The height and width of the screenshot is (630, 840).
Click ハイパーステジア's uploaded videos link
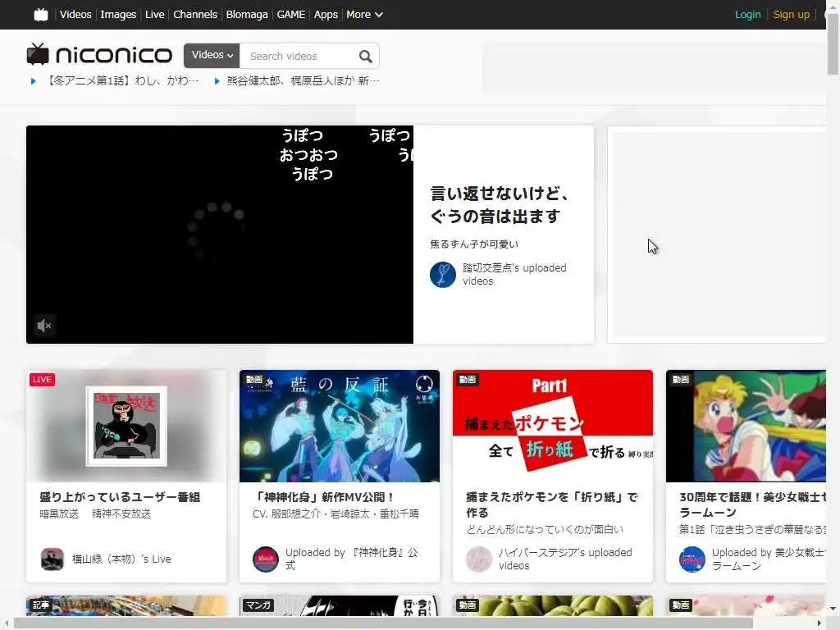click(x=565, y=559)
